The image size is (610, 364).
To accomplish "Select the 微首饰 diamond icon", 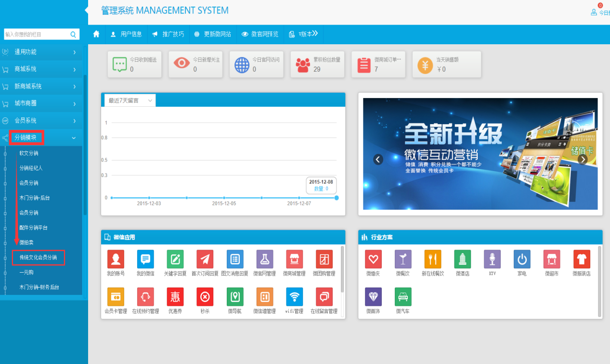I will pos(373,297).
